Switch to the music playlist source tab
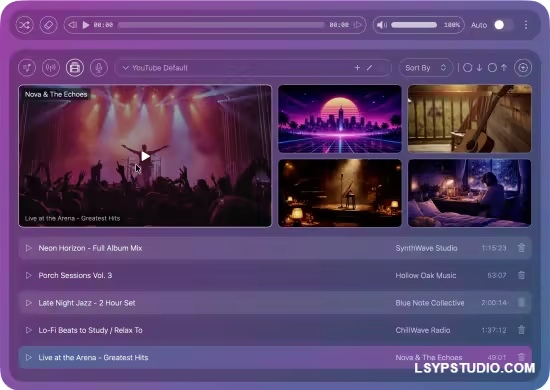 [27, 68]
